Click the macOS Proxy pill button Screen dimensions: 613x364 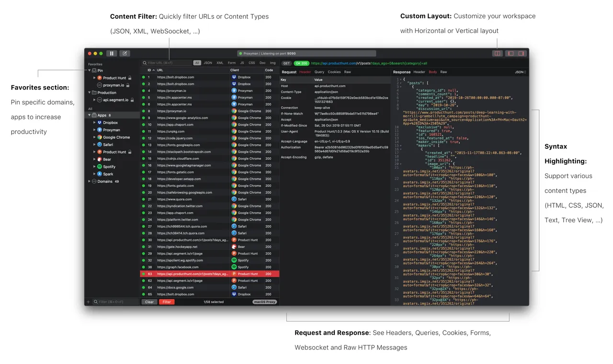265,302
